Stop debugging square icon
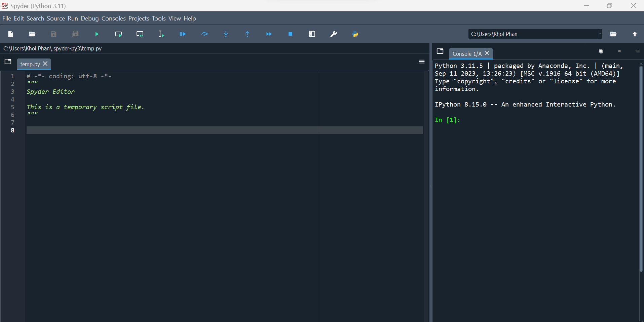 [291, 34]
